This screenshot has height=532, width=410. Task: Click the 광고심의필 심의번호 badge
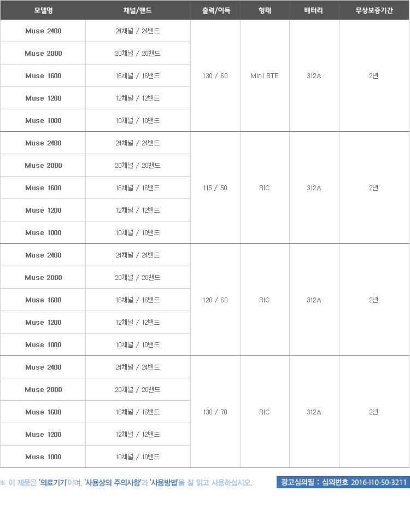[343, 482]
